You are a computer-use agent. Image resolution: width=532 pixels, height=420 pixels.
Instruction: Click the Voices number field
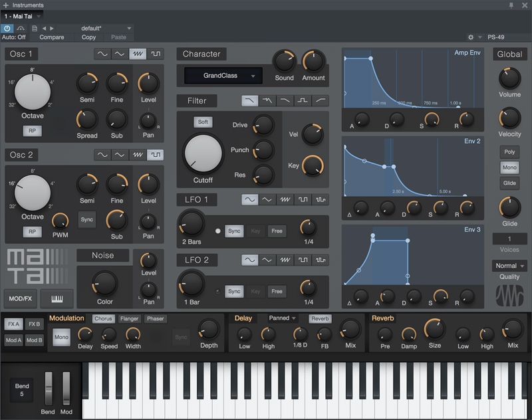(509, 239)
